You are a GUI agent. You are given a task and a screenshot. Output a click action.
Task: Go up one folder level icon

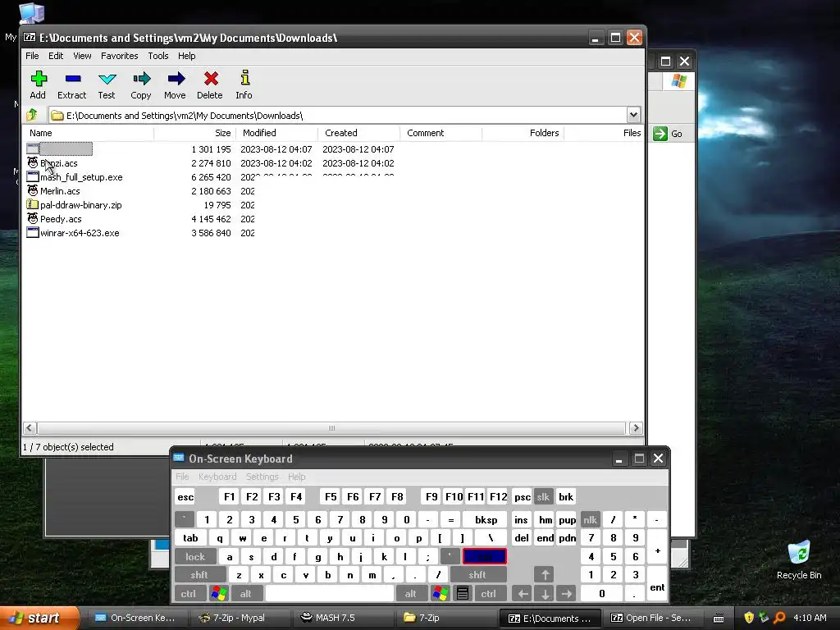click(32, 115)
